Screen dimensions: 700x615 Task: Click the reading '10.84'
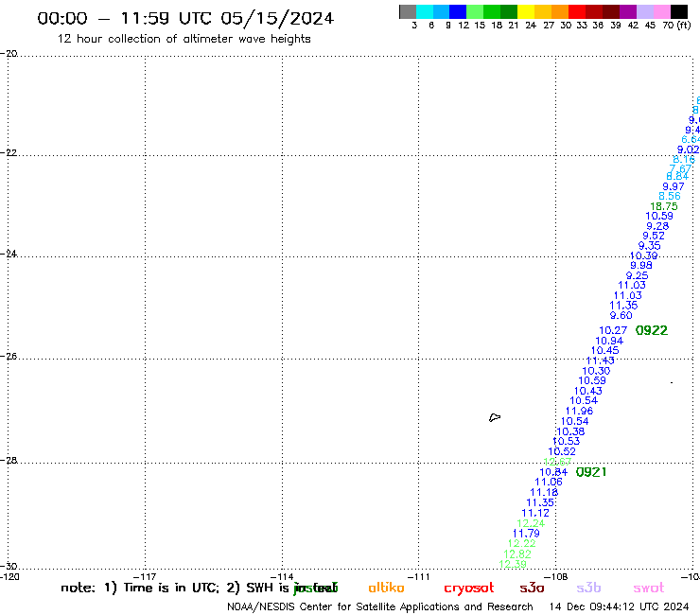pos(553,472)
